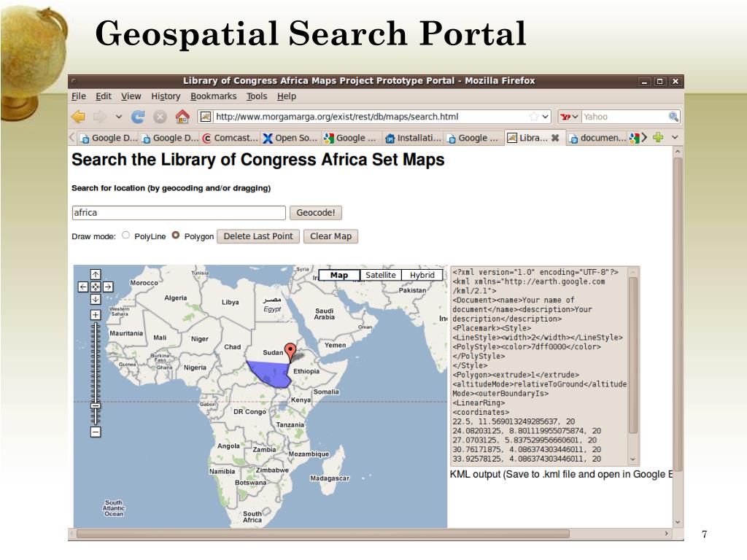
Task: Switch to the documen... tab
Action: (597, 138)
